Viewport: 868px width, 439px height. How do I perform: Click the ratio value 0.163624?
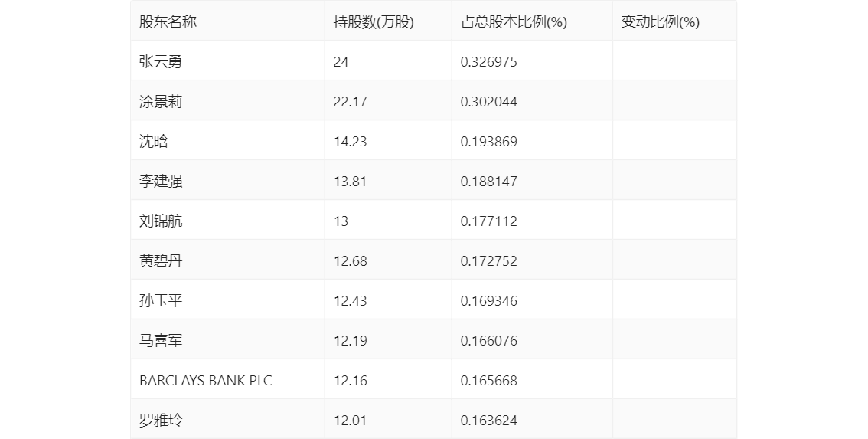(x=489, y=421)
